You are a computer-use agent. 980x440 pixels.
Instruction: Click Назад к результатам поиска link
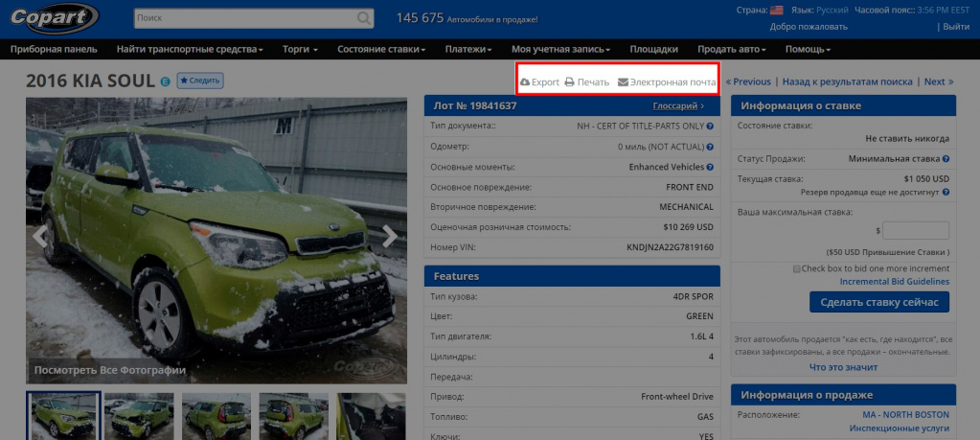[x=847, y=81]
